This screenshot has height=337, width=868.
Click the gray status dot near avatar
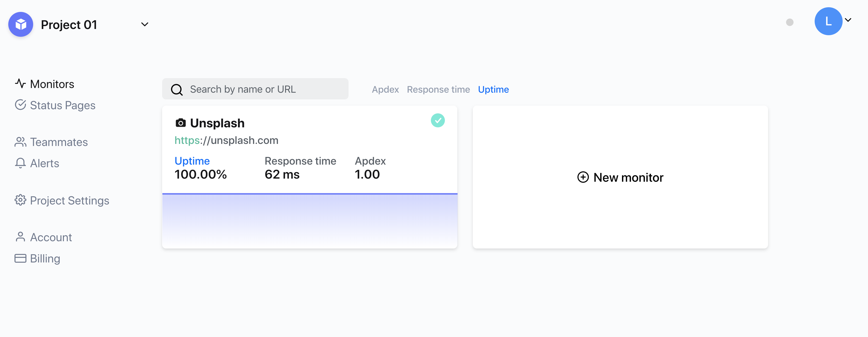[790, 22]
